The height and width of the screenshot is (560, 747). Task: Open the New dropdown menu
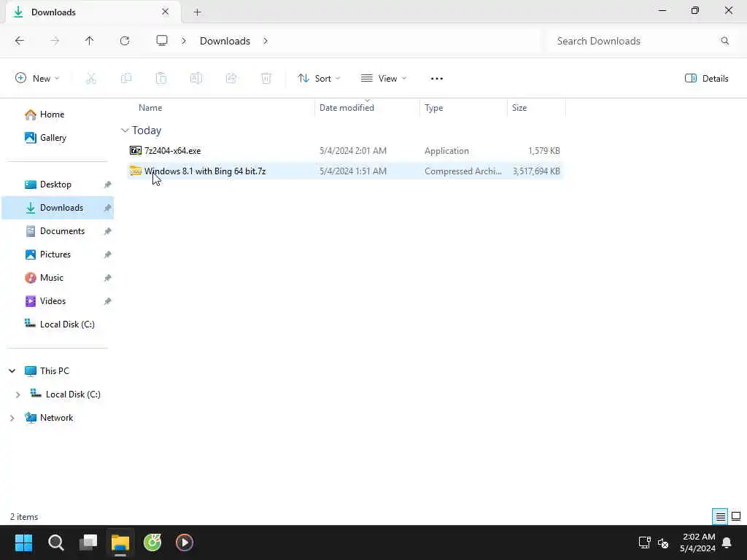pos(37,79)
